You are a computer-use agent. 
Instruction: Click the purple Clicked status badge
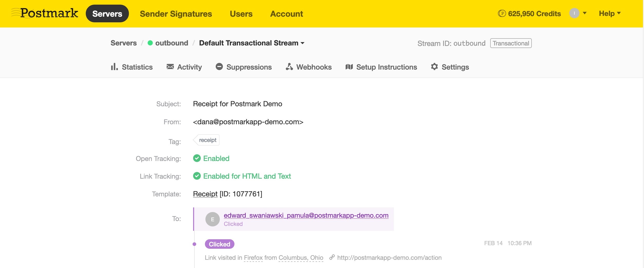pyautogui.click(x=219, y=244)
